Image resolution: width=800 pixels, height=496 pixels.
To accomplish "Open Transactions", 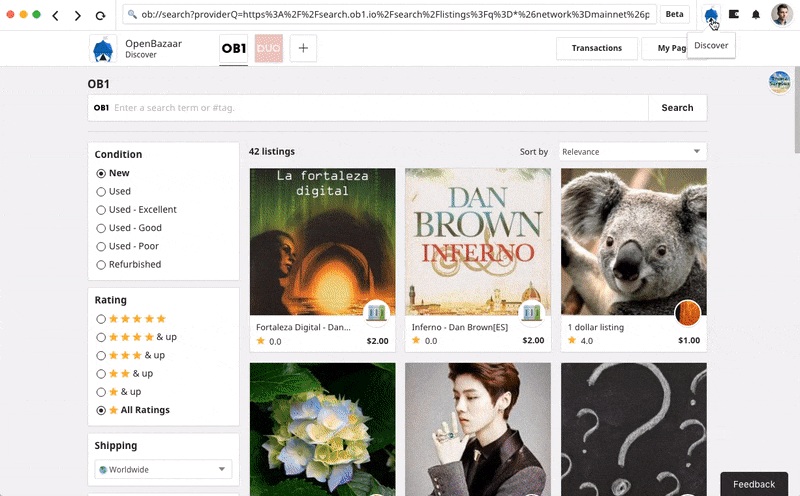I will tap(596, 48).
